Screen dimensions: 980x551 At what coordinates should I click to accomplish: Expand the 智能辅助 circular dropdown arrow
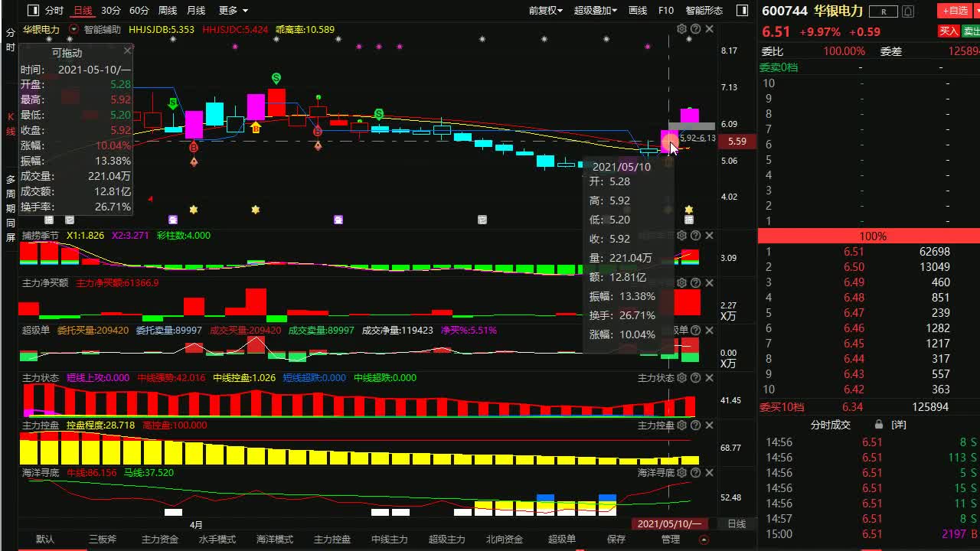pos(73,29)
